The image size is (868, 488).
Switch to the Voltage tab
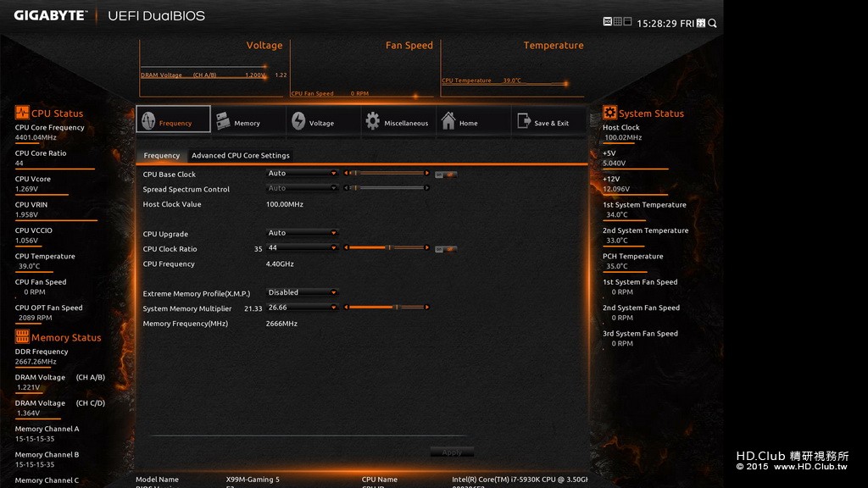[x=322, y=120]
